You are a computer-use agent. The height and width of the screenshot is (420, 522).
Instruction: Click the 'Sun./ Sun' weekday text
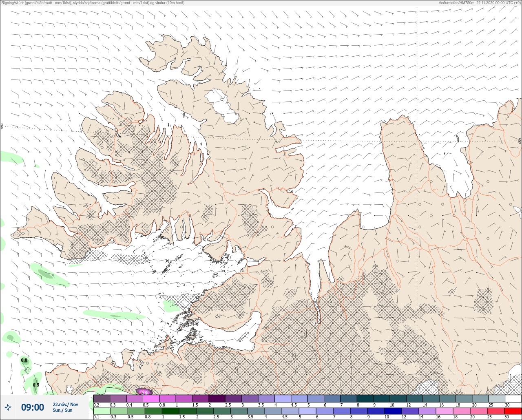coord(62,410)
